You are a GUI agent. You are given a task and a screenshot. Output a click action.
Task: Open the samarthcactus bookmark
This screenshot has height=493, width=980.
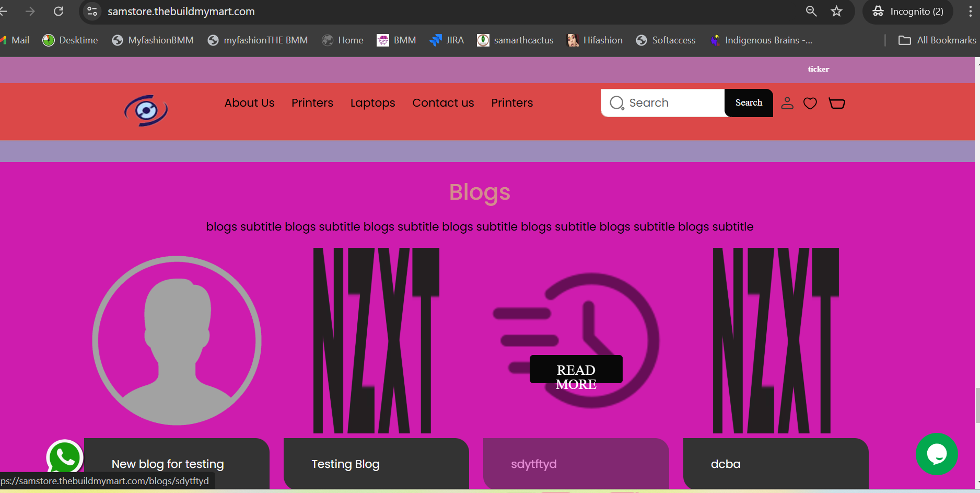515,40
